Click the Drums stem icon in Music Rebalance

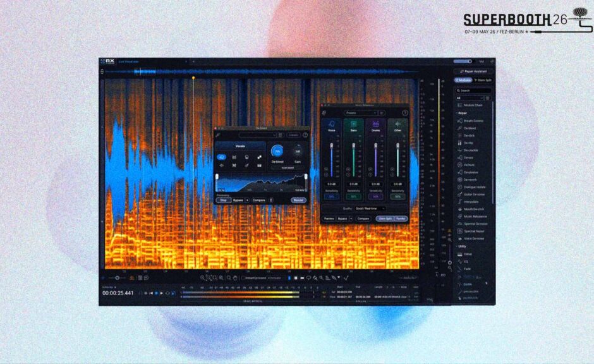(x=375, y=124)
